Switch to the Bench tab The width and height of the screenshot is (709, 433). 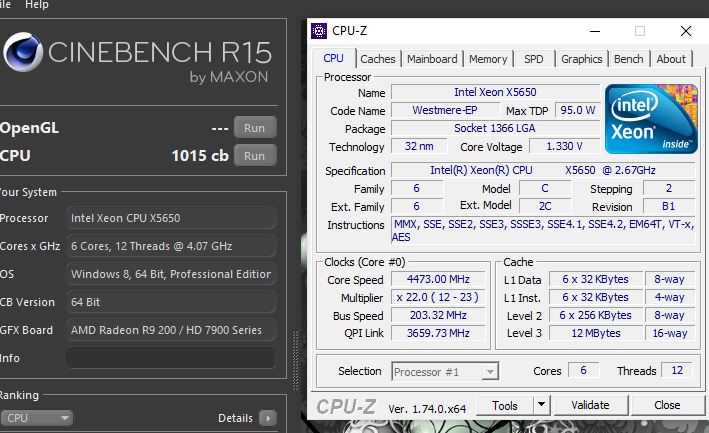click(629, 59)
